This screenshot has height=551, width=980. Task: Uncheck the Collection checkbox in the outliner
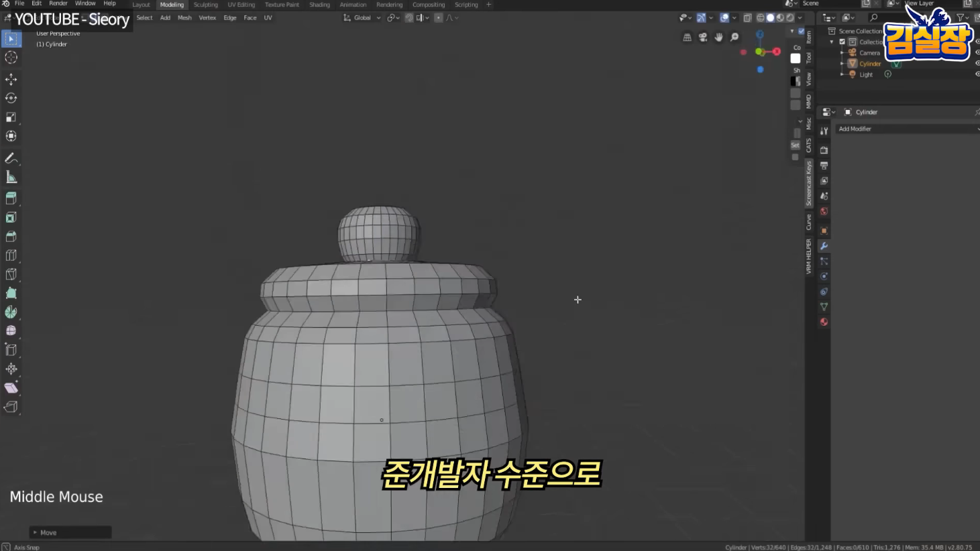pyautogui.click(x=842, y=41)
